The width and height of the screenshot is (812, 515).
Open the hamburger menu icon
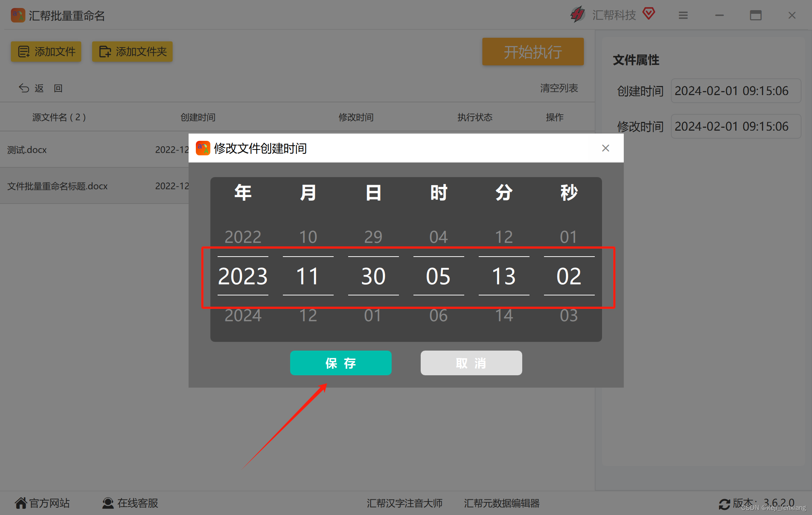(x=683, y=15)
